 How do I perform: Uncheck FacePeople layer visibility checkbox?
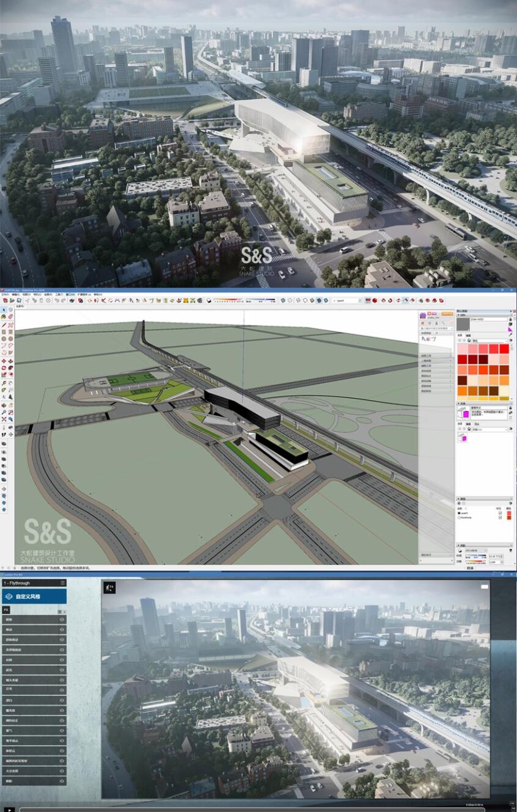coord(500,518)
